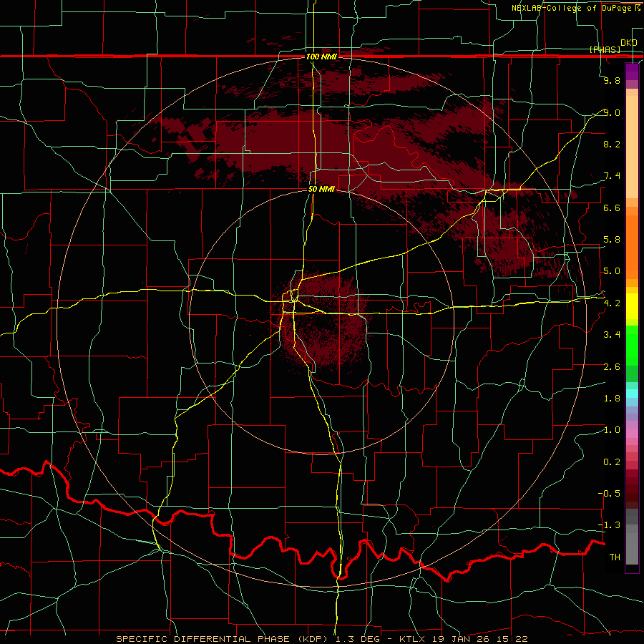The width and height of the screenshot is (644, 644).
Task: Click the 5.8 value on the color scale
Action: pyautogui.click(x=612, y=240)
